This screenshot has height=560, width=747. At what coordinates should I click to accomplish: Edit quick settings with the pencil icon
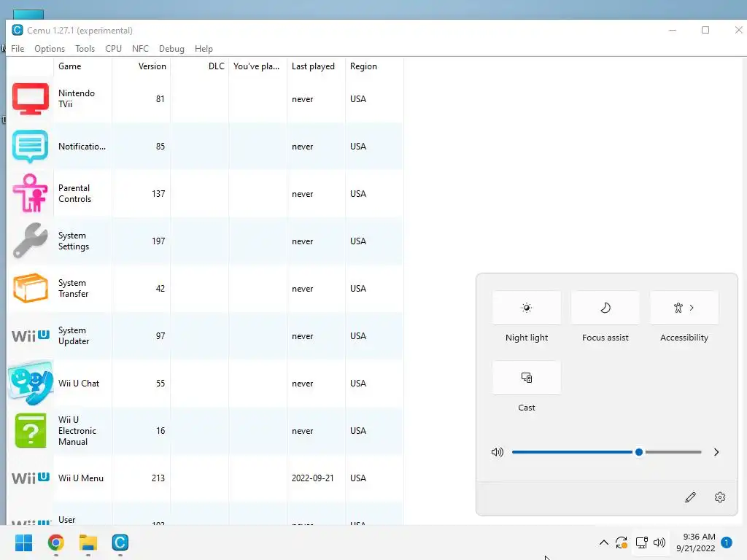(x=690, y=497)
